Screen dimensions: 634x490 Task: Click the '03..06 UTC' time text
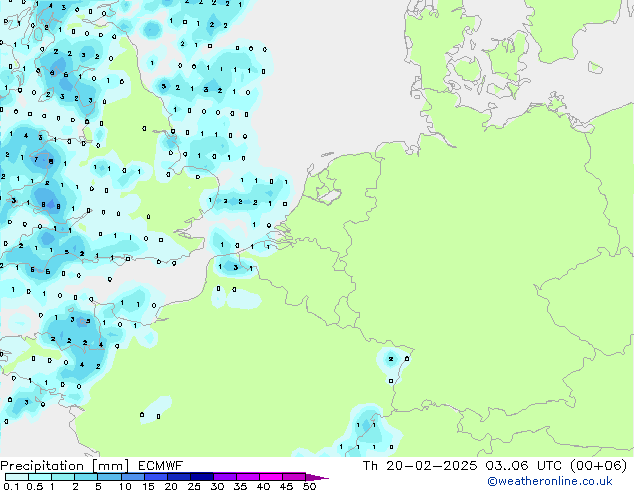[x=524, y=466]
